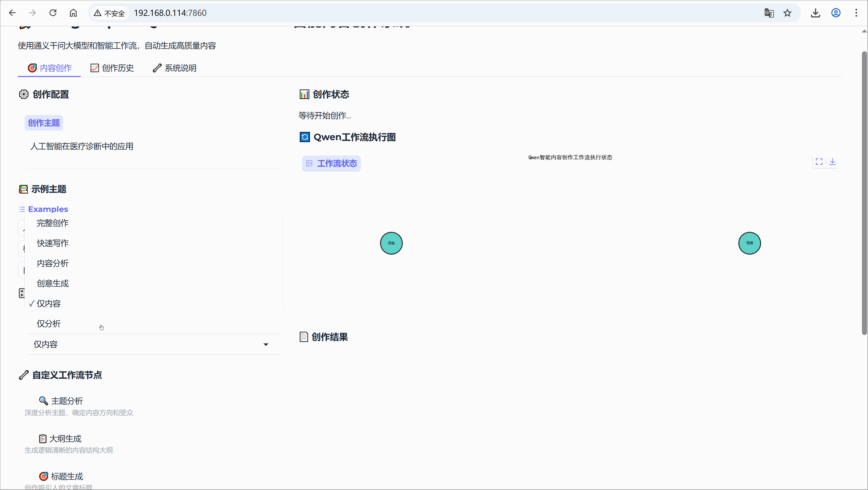The width and height of the screenshot is (868, 490).
Task: Choose 创意生成 from the examples dropdown
Action: (53, 283)
